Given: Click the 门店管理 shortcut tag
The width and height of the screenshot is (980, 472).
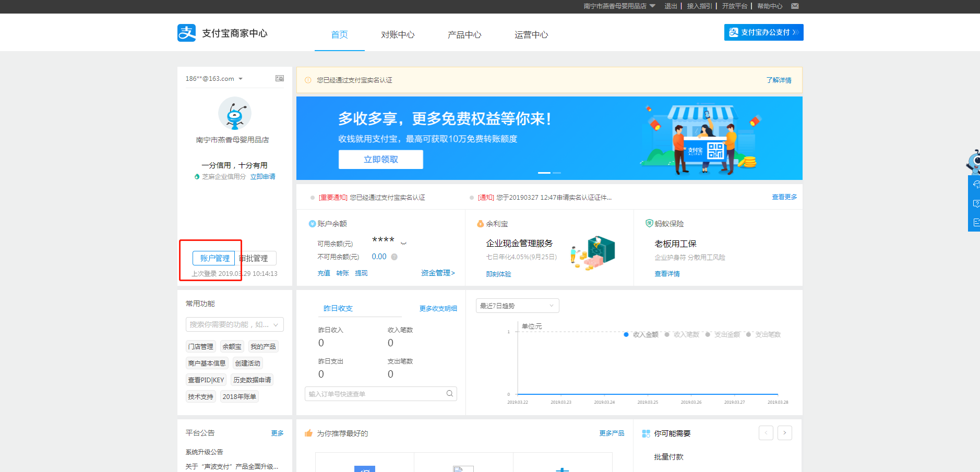Looking at the screenshot, I should point(201,346).
